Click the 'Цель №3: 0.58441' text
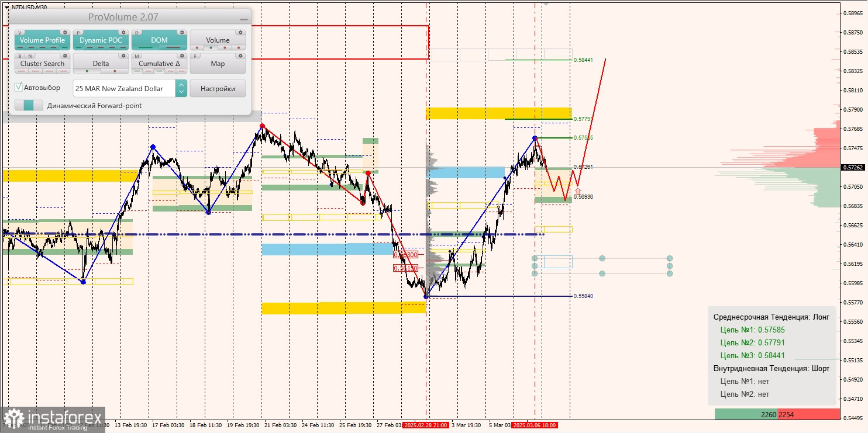This screenshot has height=433, width=868. point(752,355)
